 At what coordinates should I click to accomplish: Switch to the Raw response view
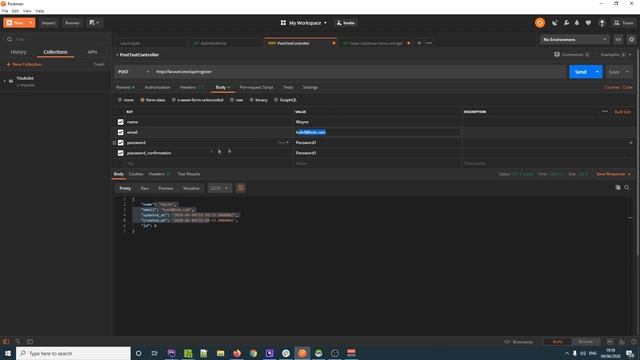click(144, 188)
